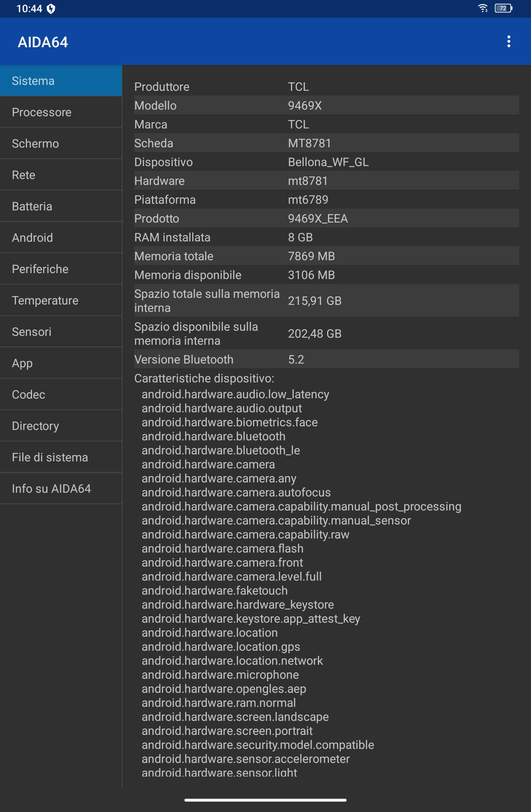
Task: Tap android.hardware.faketouch entry
Action: [215, 591]
